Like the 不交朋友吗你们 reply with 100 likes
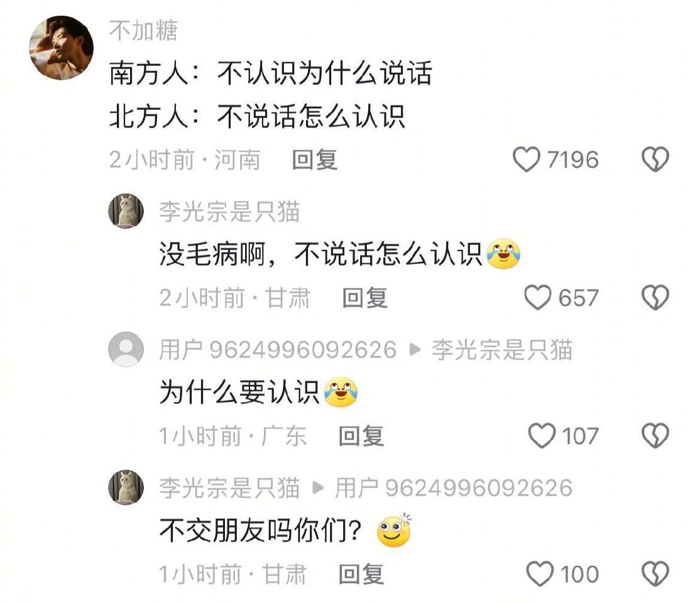The height and width of the screenshot is (603, 700). click(540, 574)
